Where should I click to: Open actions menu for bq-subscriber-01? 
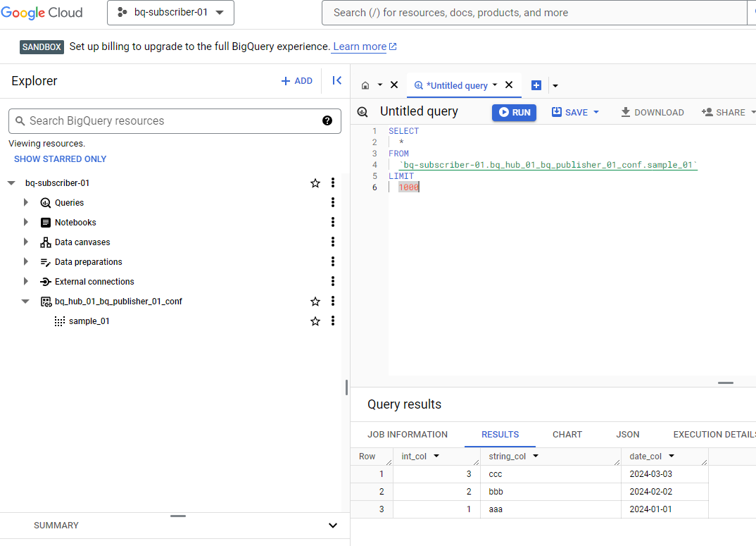[x=333, y=183]
